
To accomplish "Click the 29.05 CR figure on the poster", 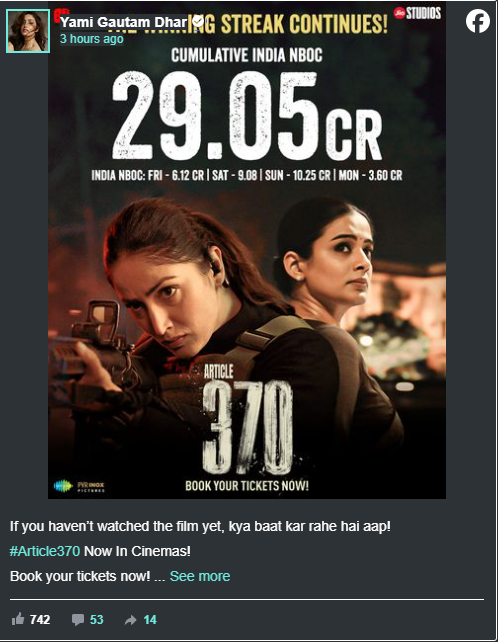I will pyautogui.click(x=247, y=116).
